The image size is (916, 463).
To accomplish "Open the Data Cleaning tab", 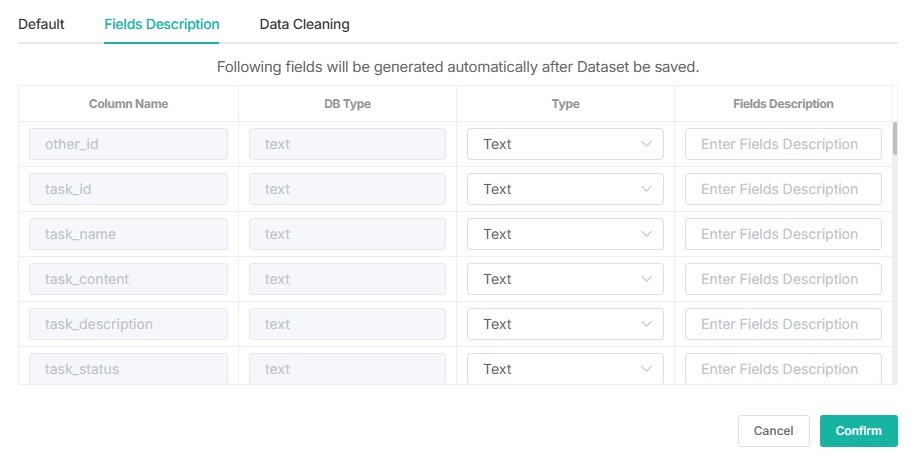I will (304, 24).
